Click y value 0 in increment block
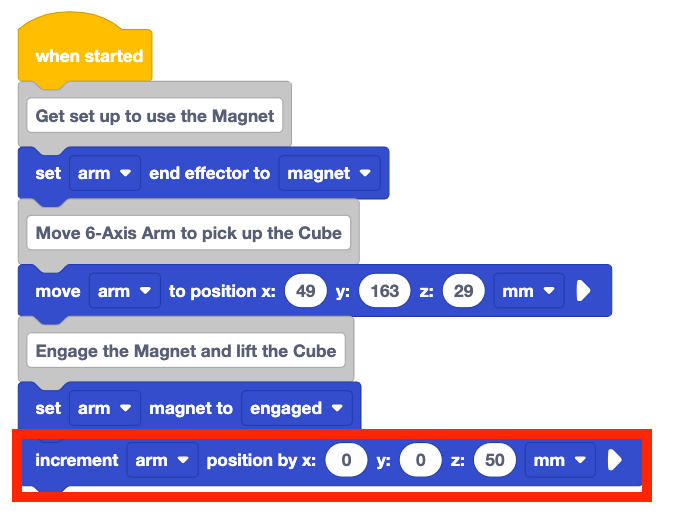 point(421,461)
